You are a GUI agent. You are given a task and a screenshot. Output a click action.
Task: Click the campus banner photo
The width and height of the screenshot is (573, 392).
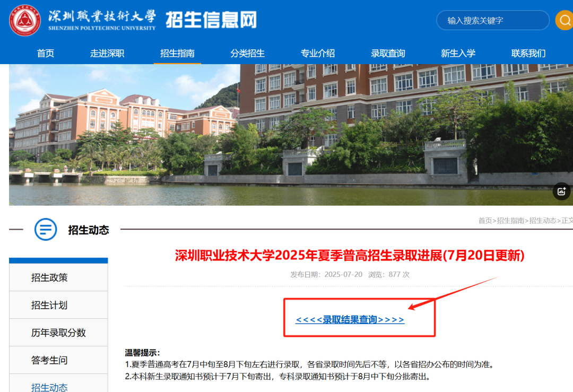[291, 135]
